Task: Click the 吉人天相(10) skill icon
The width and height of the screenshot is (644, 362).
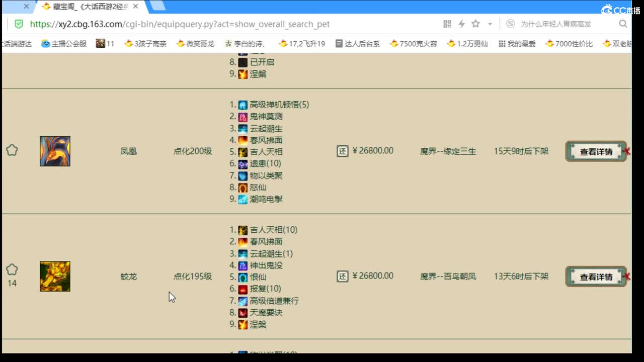Action: (243, 230)
